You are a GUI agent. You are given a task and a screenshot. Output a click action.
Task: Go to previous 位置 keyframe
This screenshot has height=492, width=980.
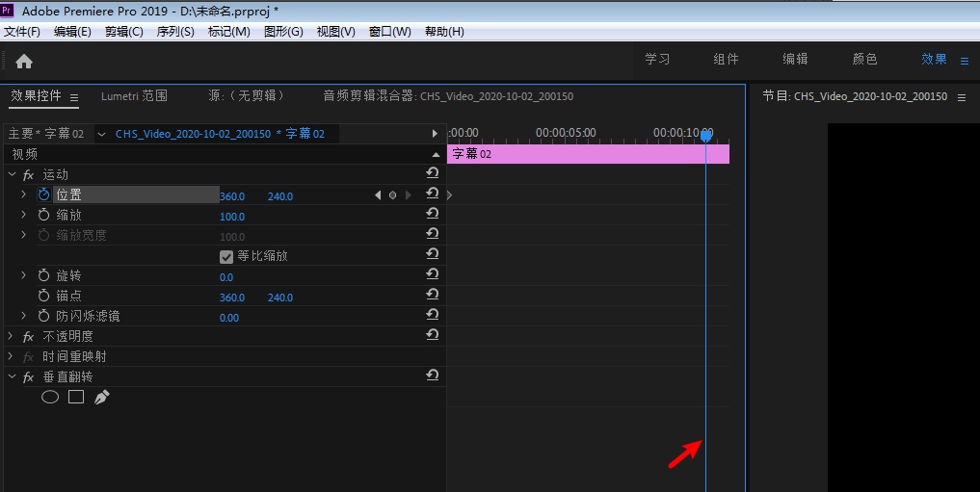pos(378,195)
